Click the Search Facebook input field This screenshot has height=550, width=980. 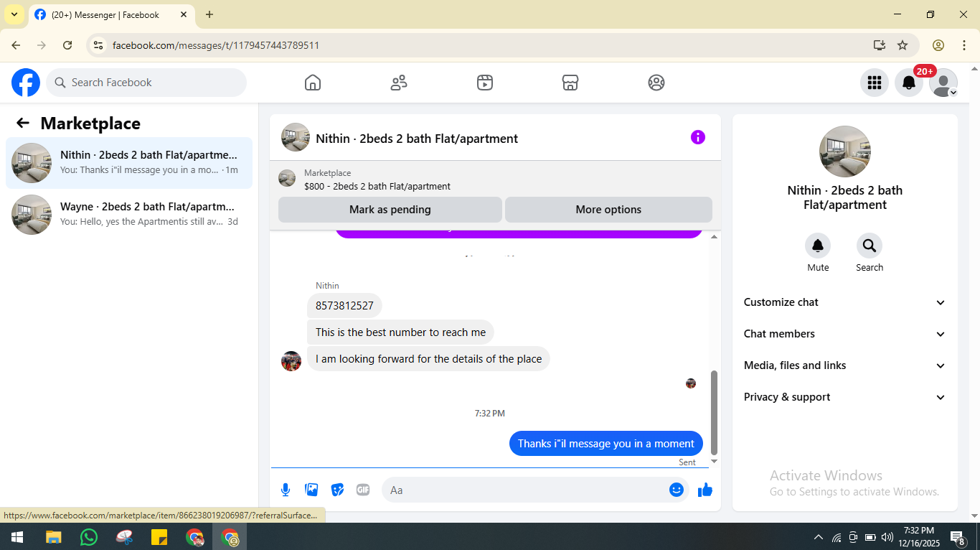click(x=146, y=83)
